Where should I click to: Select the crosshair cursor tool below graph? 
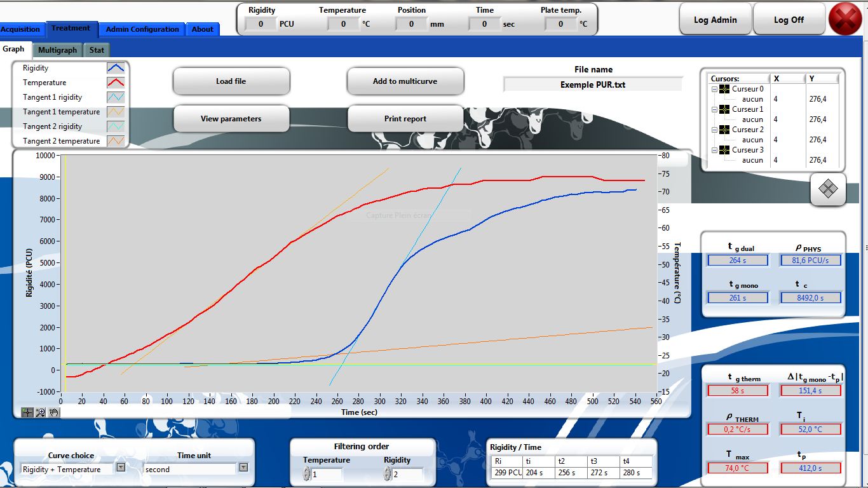point(27,412)
